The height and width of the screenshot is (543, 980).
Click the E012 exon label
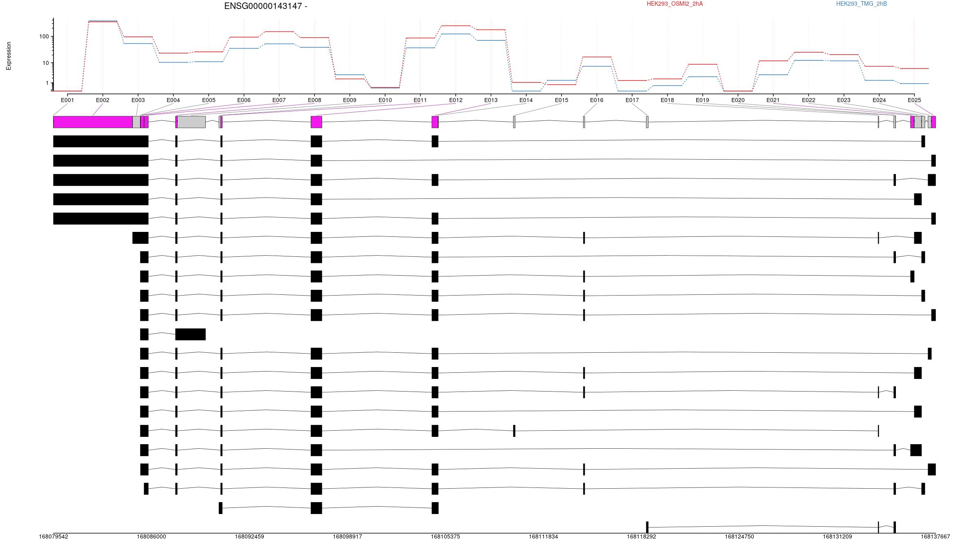[x=456, y=100]
